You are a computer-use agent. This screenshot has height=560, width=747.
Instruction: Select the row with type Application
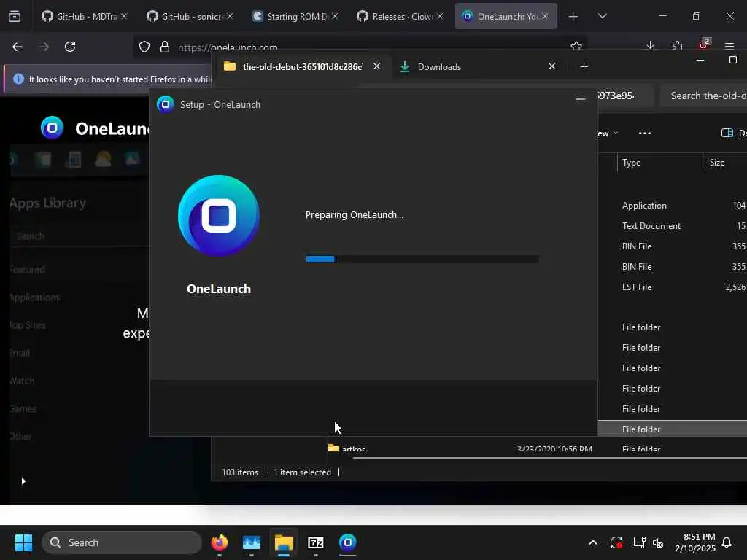click(x=672, y=206)
